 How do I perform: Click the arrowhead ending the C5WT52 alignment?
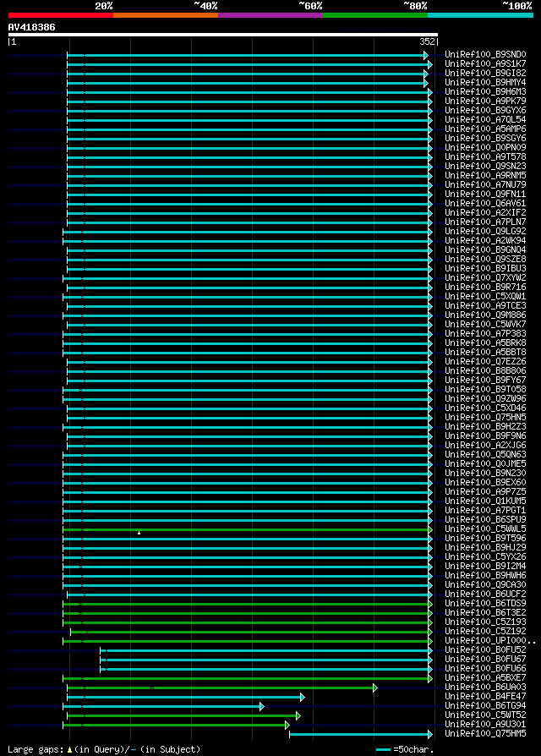pos(298,716)
